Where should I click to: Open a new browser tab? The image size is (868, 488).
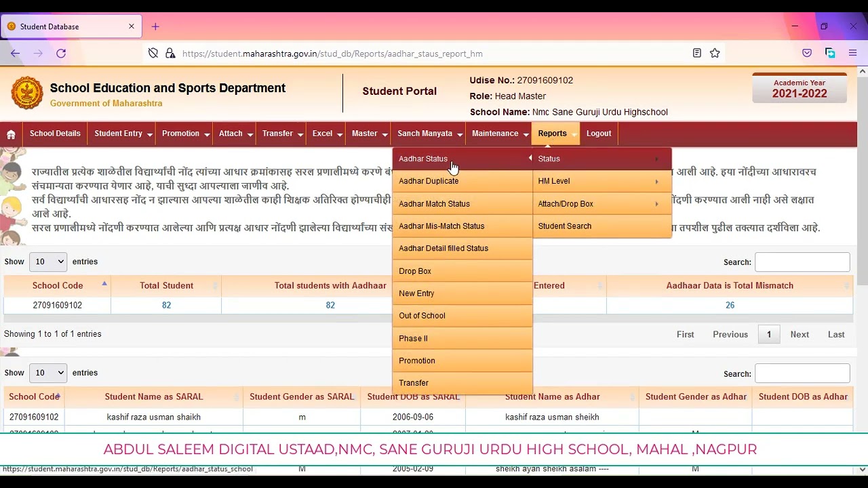[155, 26]
